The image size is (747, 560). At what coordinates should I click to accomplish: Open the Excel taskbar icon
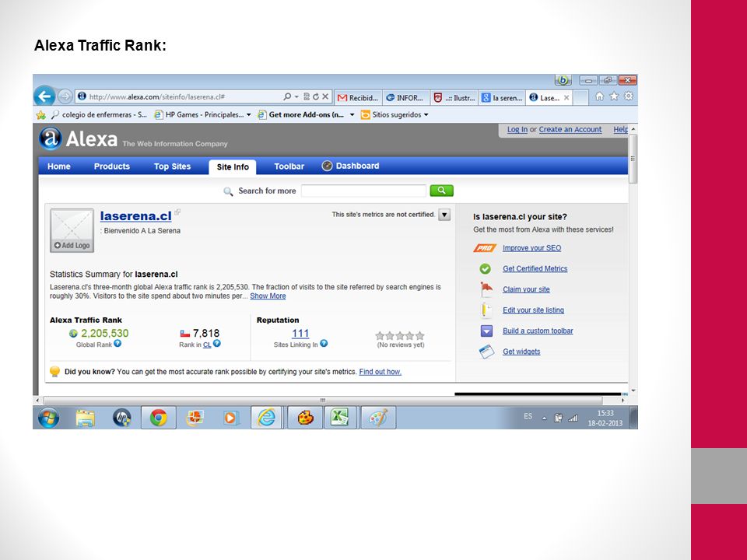(x=340, y=418)
